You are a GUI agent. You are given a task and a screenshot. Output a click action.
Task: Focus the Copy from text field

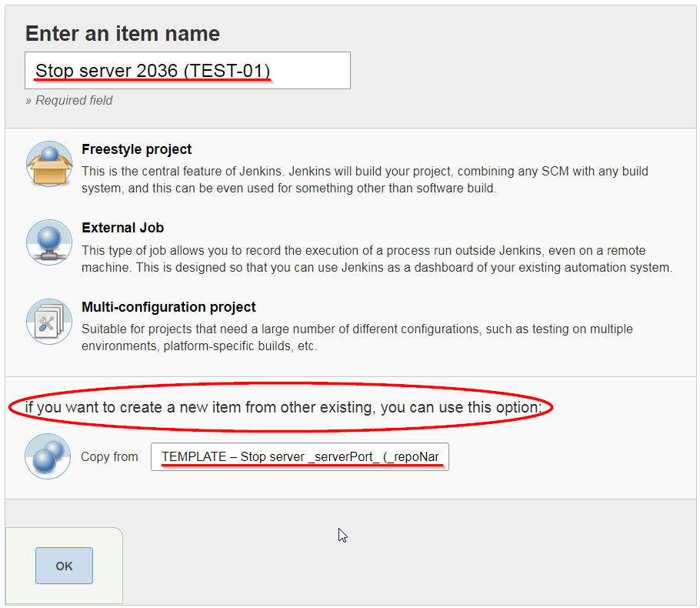300,456
